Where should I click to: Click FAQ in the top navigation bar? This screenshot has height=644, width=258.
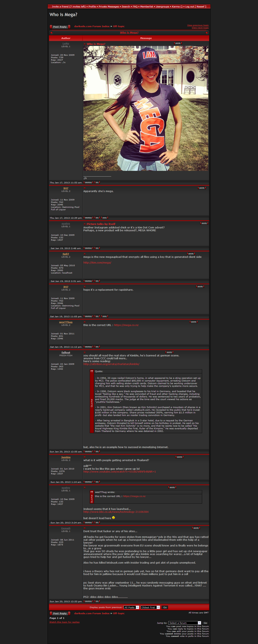(x=135, y=7)
